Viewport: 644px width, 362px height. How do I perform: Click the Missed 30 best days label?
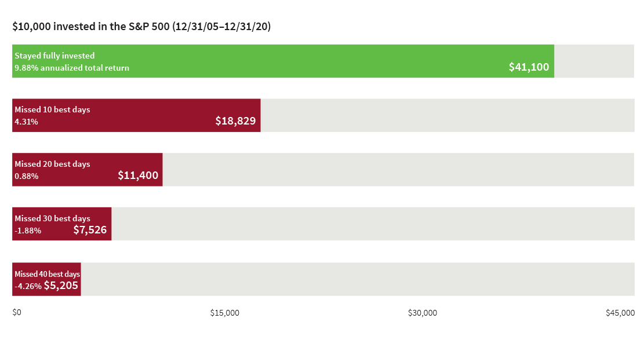pos(52,218)
